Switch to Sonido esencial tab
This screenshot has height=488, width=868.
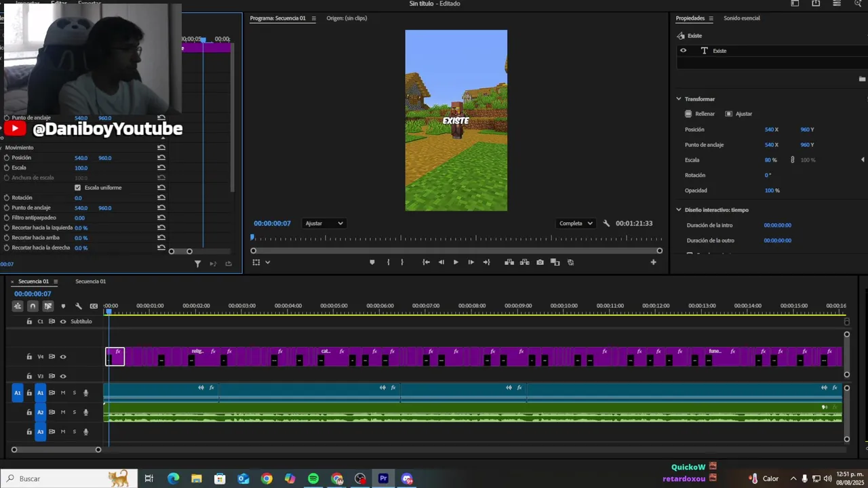click(741, 18)
